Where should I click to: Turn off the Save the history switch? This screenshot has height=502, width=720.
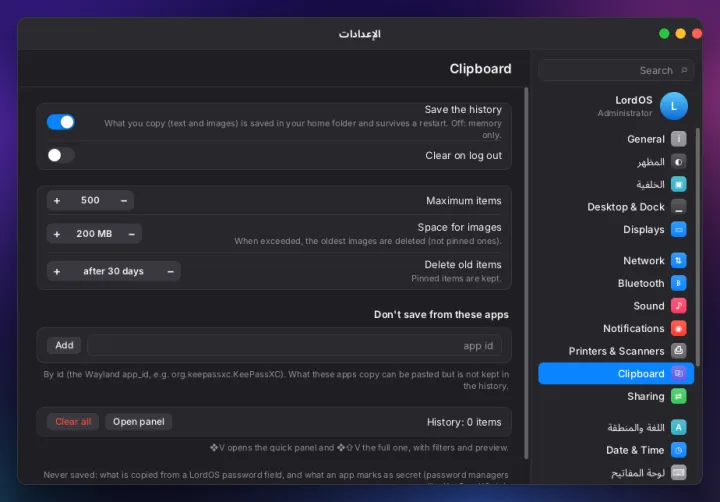[61, 122]
